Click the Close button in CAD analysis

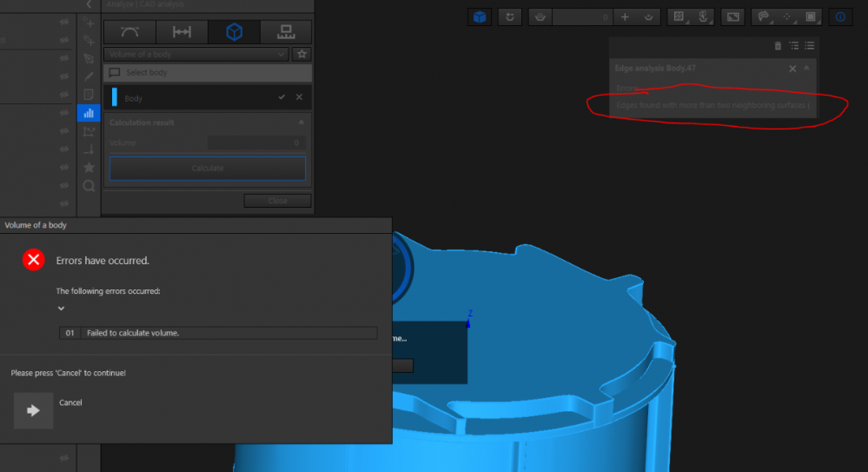click(x=277, y=201)
